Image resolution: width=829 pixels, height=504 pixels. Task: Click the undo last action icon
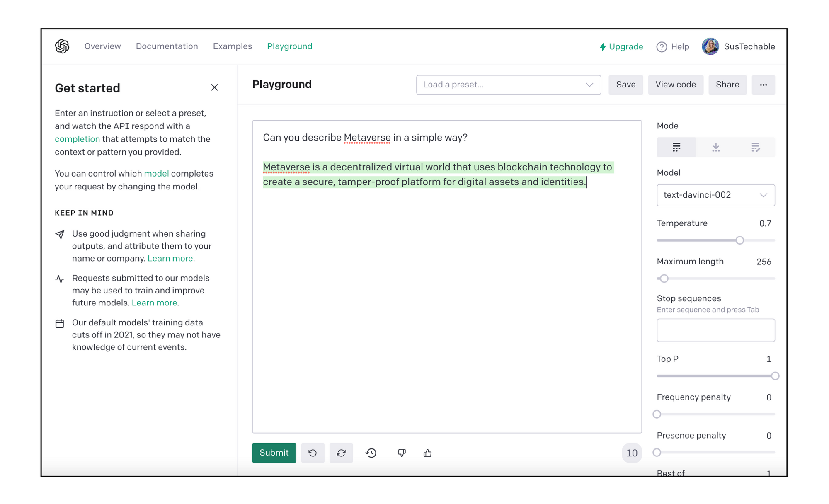coord(313,453)
